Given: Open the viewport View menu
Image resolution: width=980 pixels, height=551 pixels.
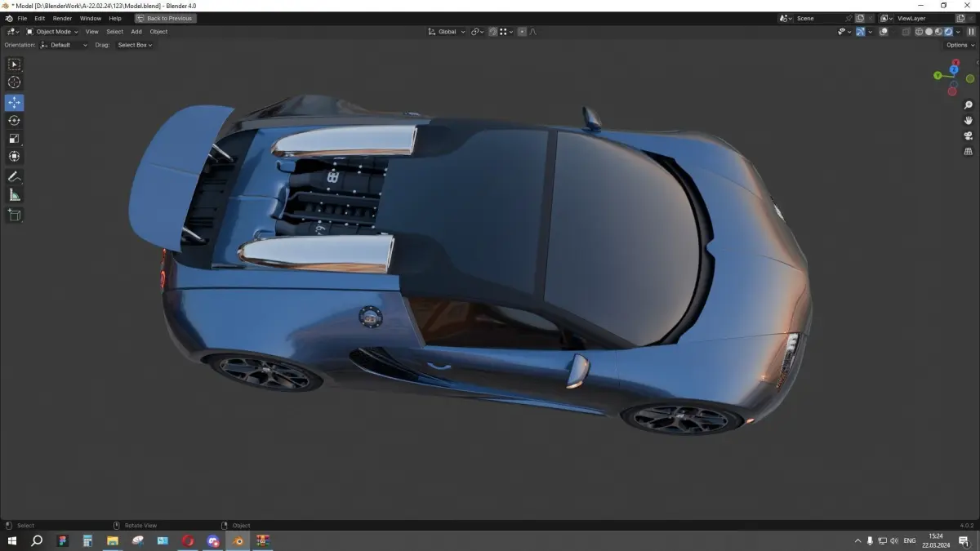Looking at the screenshot, I should click(92, 32).
